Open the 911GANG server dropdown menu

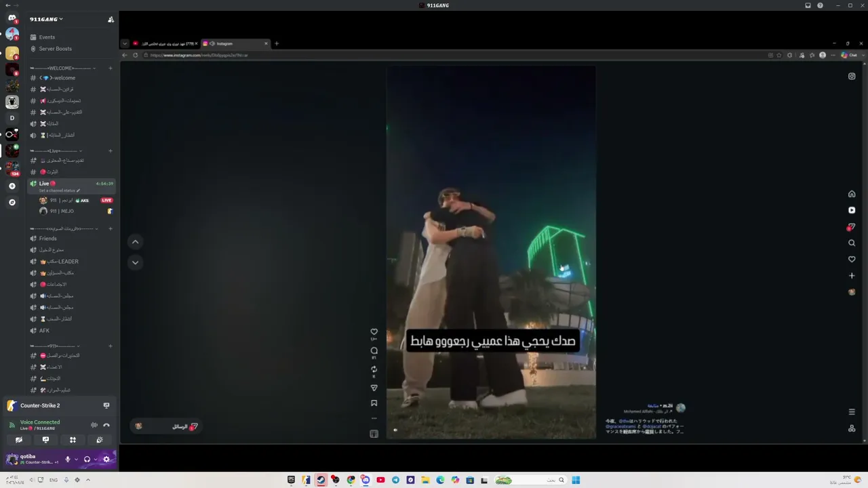coord(46,19)
